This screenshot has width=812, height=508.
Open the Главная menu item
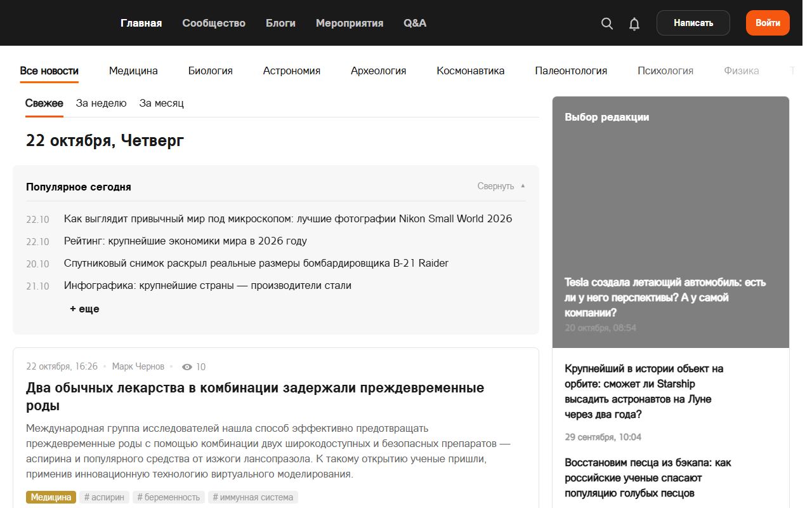141,23
